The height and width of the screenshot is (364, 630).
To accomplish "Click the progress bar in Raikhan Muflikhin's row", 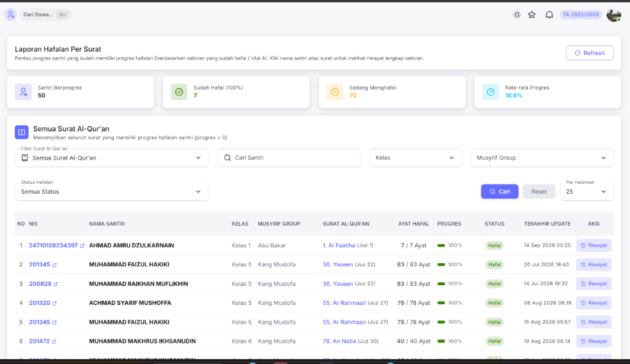I will point(441,283).
